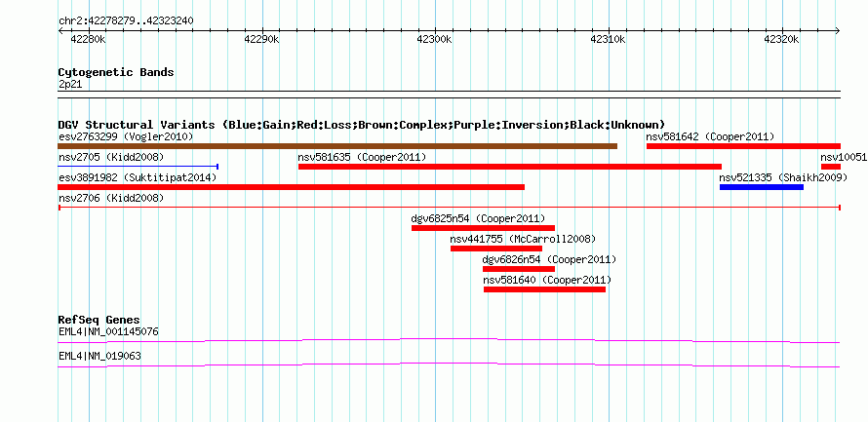Viewport: 868px width, 422px height.
Task: Click the 42320k ruler tick label
Action: (781, 39)
